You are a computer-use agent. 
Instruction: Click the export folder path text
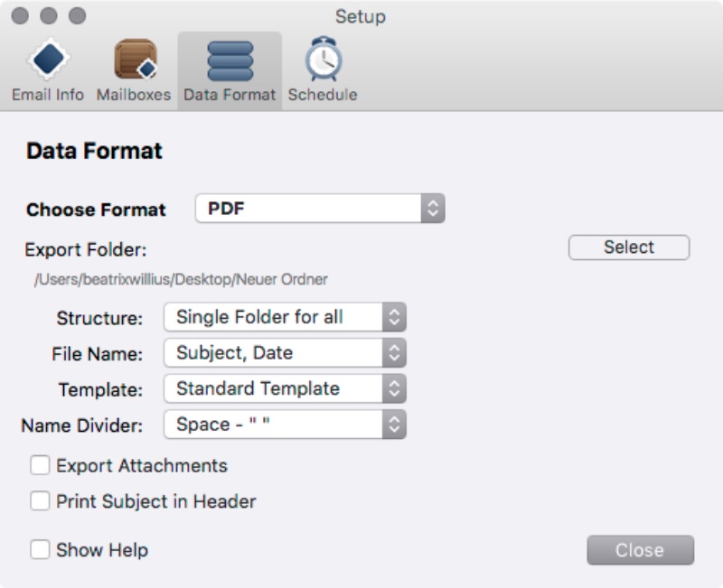click(181, 280)
